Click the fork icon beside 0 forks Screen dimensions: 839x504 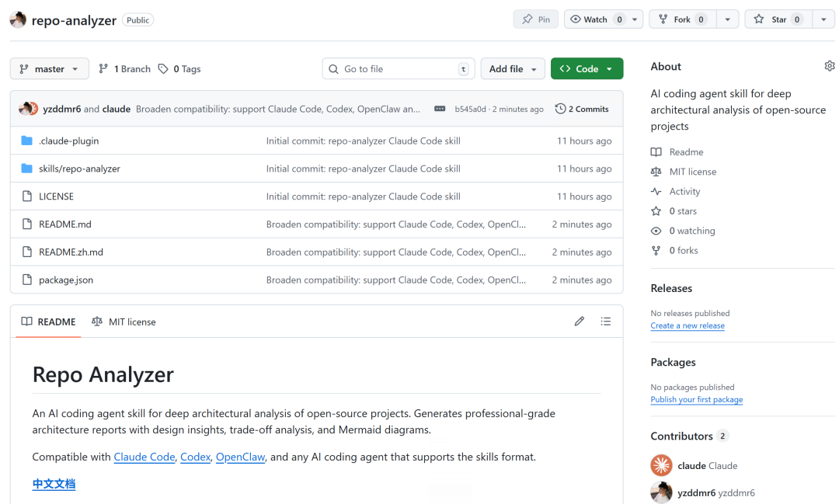(656, 250)
